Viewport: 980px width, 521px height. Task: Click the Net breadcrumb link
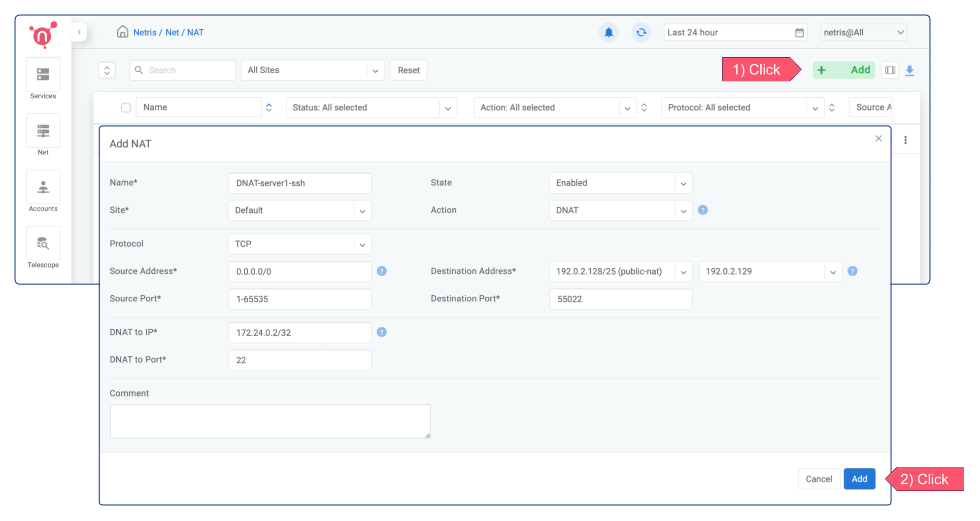(x=172, y=33)
